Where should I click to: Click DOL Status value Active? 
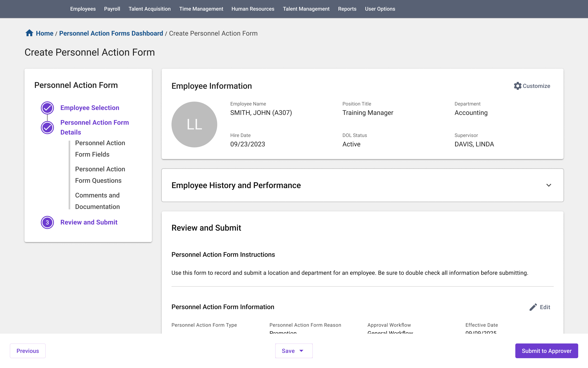[x=351, y=144]
